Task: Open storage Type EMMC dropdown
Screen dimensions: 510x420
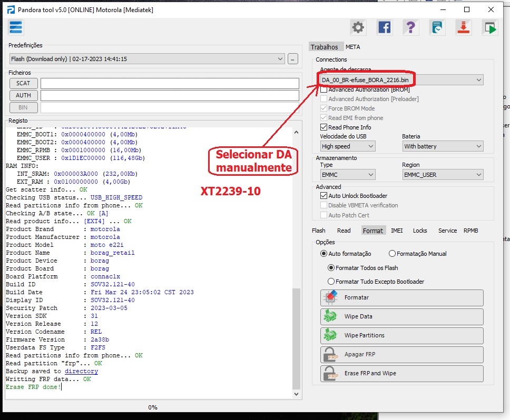Action: coord(348,175)
